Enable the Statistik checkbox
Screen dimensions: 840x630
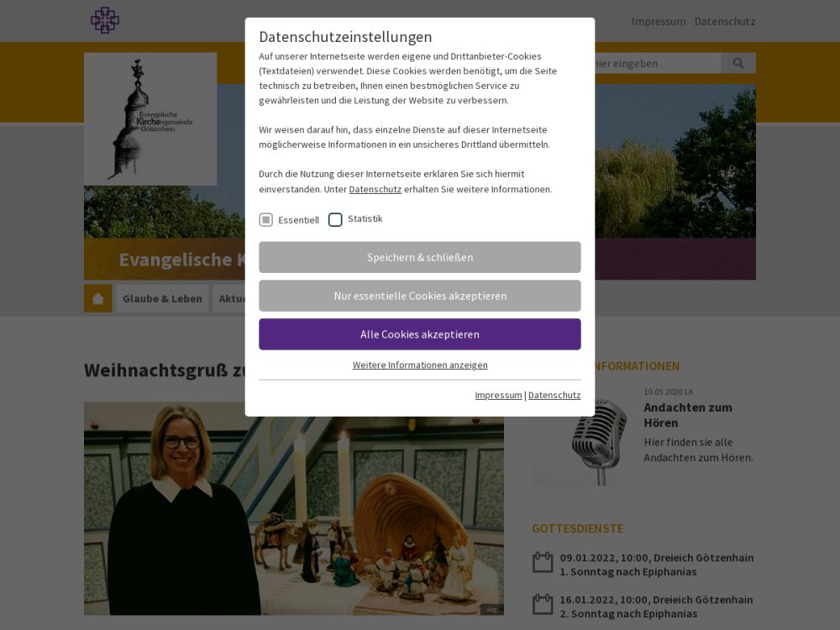click(x=335, y=219)
